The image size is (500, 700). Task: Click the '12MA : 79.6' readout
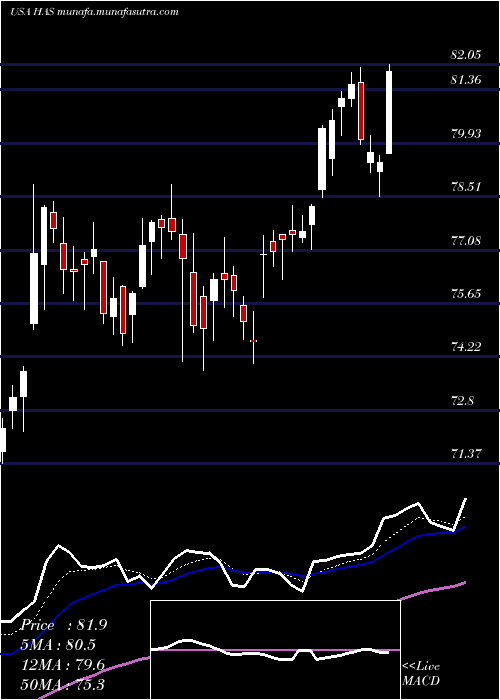[x=63, y=665]
